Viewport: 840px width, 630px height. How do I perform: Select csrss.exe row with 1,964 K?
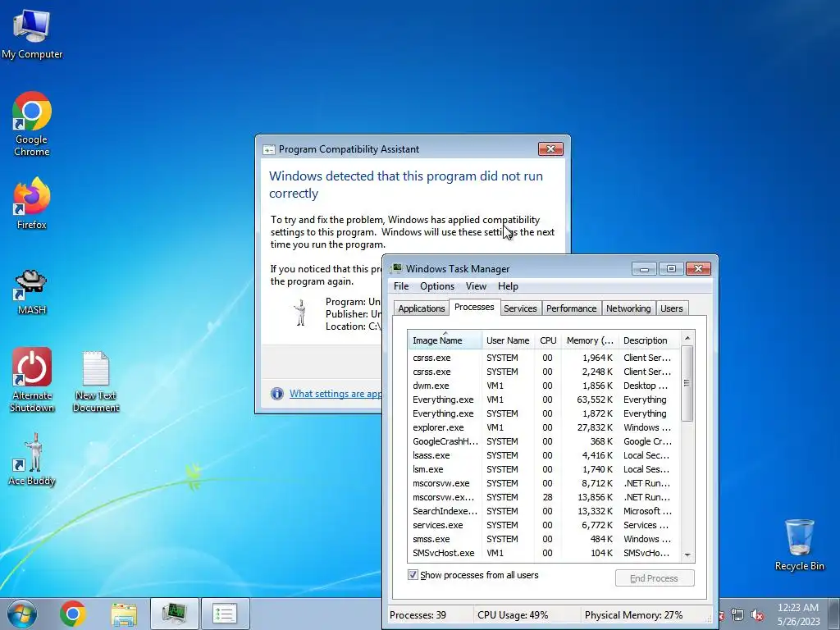544,358
